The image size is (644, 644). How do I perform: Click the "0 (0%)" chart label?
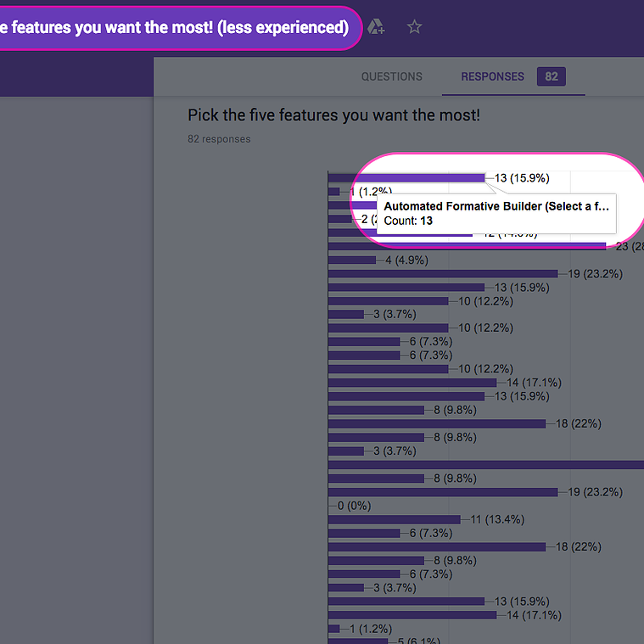(x=354, y=506)
